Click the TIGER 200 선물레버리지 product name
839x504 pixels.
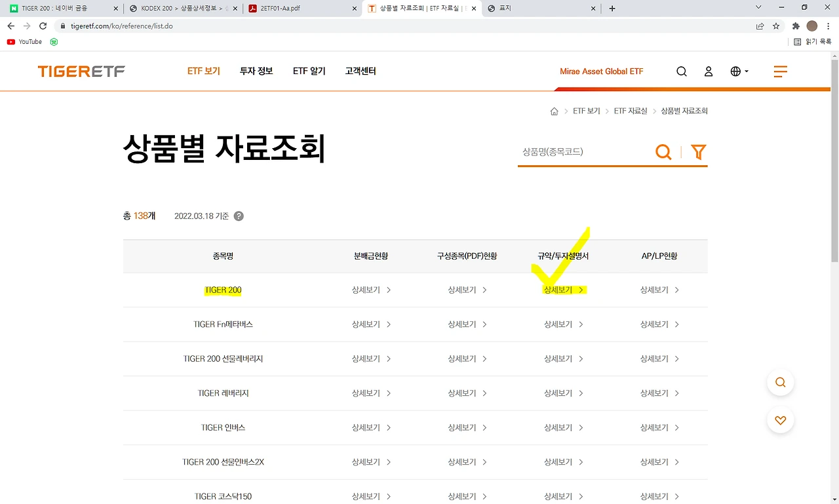[x=223, y=359]
